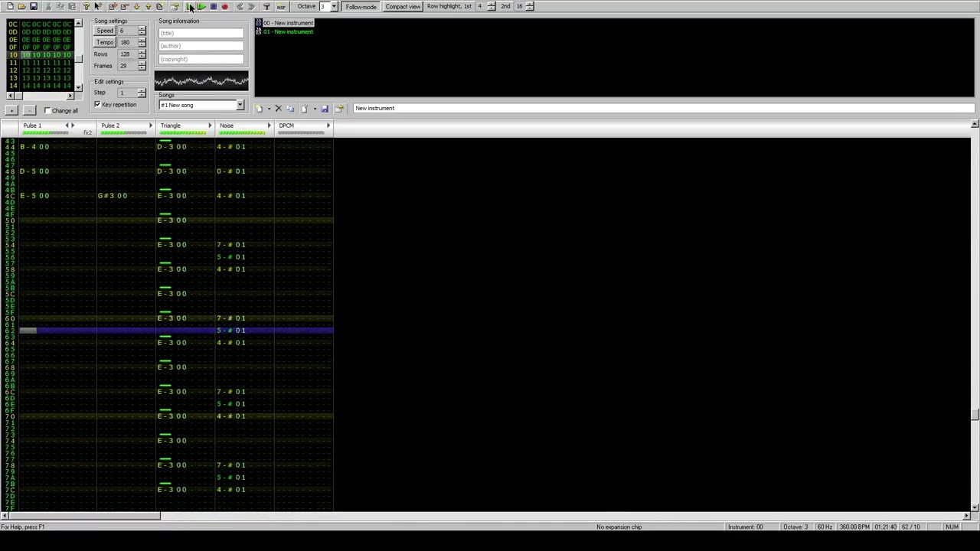Image resolution: width=980 pixels, height=551 pixels.
Task: Adjust the Rows count spinner
Action: 142,54
